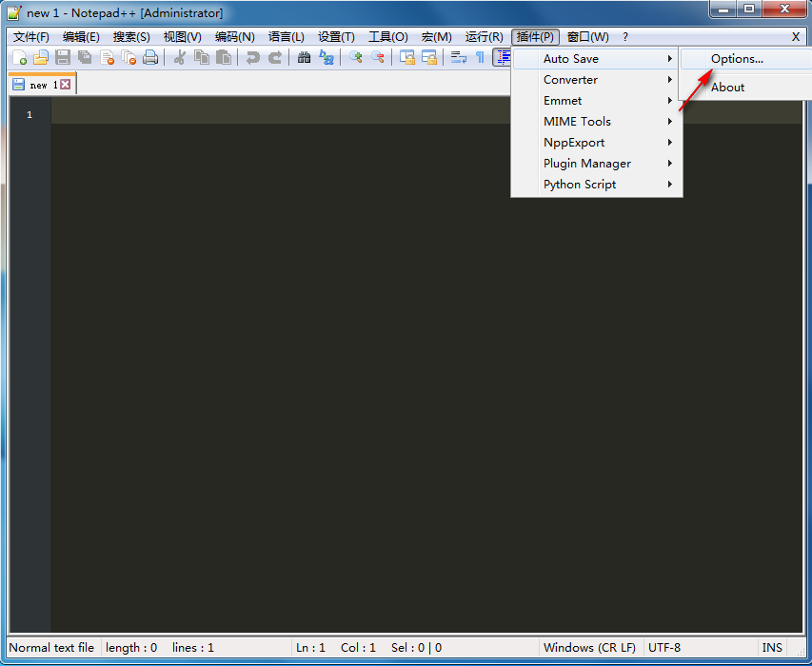Open the ? help menu
812x666 pixels.
(625, 37)
